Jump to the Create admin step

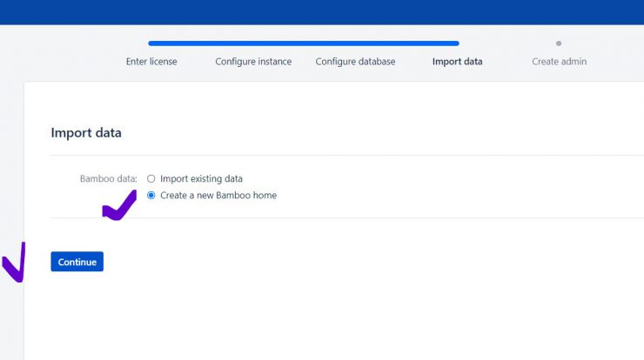tap(559, 62)
